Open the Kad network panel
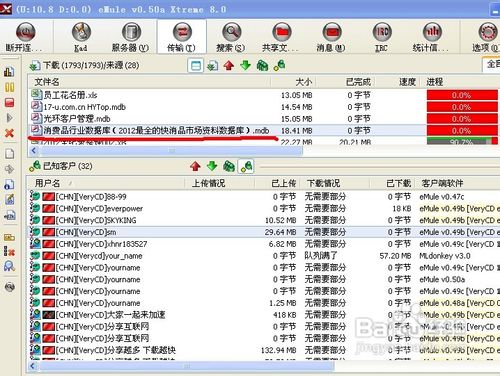Image resolution: width=500 pixels, height=376 pixels. (x=81, y=37)
